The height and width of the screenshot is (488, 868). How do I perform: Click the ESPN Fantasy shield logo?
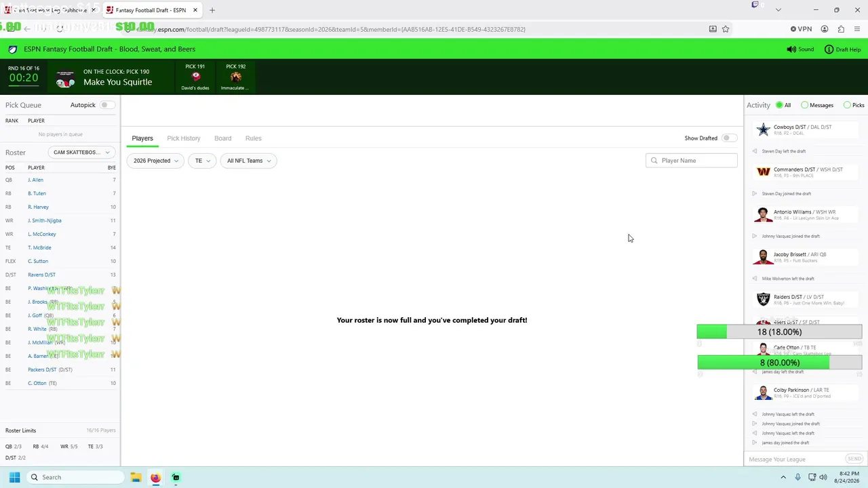[x=12, y=49]
